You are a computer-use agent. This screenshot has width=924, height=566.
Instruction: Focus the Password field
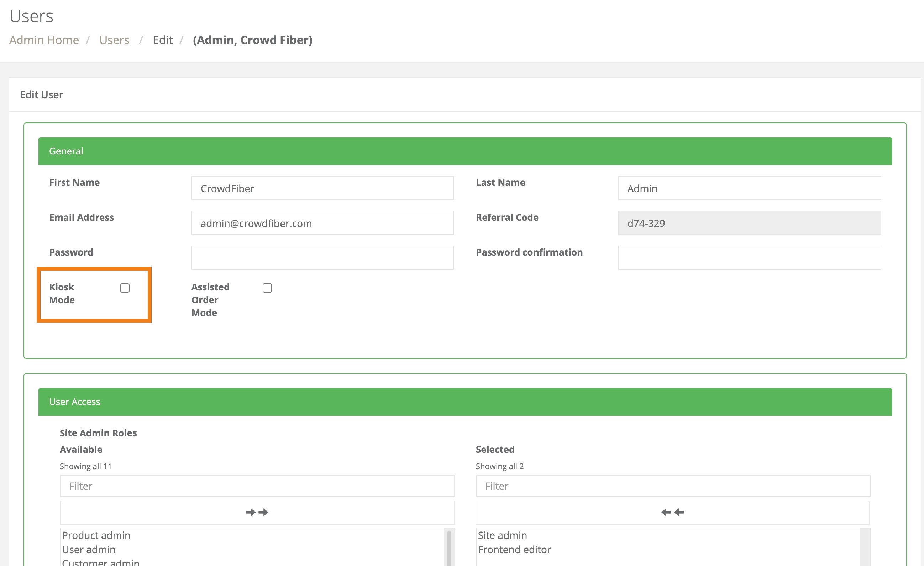click(x=322, y=257)
